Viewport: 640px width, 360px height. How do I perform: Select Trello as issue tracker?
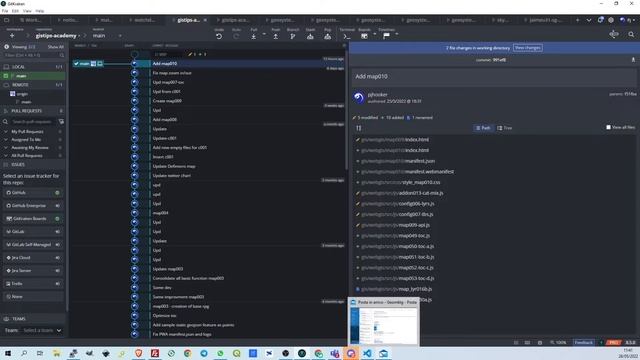pos(33,284)
